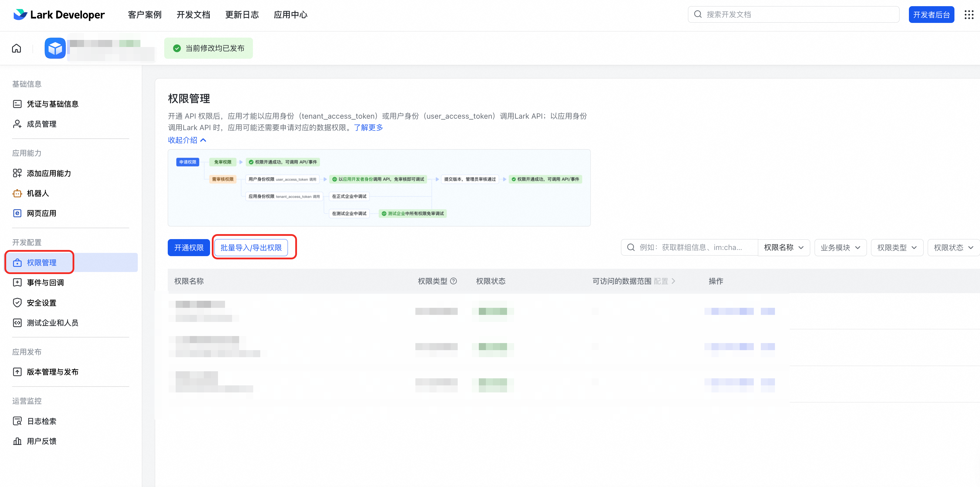The image size is (980, 487).
Task: Click the 用户反馈 chart icon
Action: [17, 441]
